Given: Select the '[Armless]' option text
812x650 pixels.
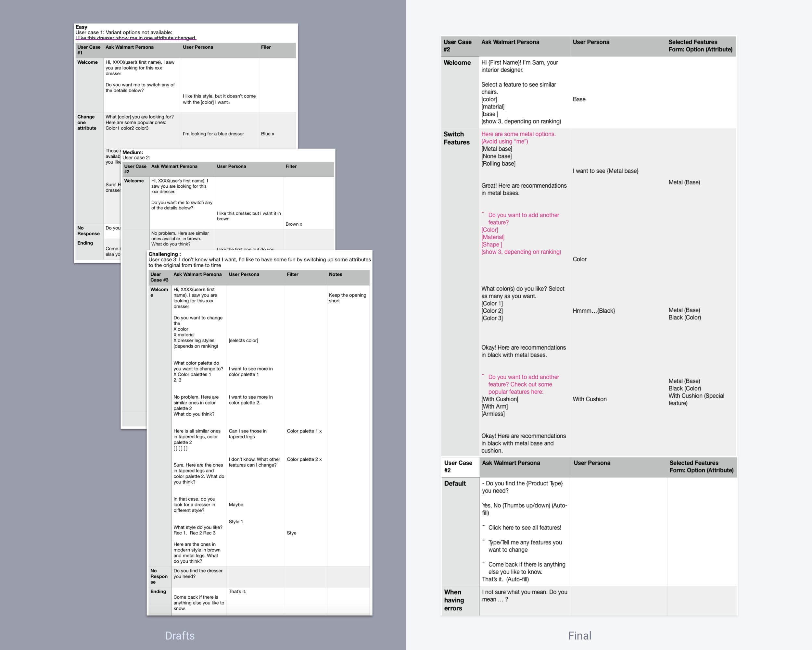Looking at the screenshot, I should click(x=493, y=414).
